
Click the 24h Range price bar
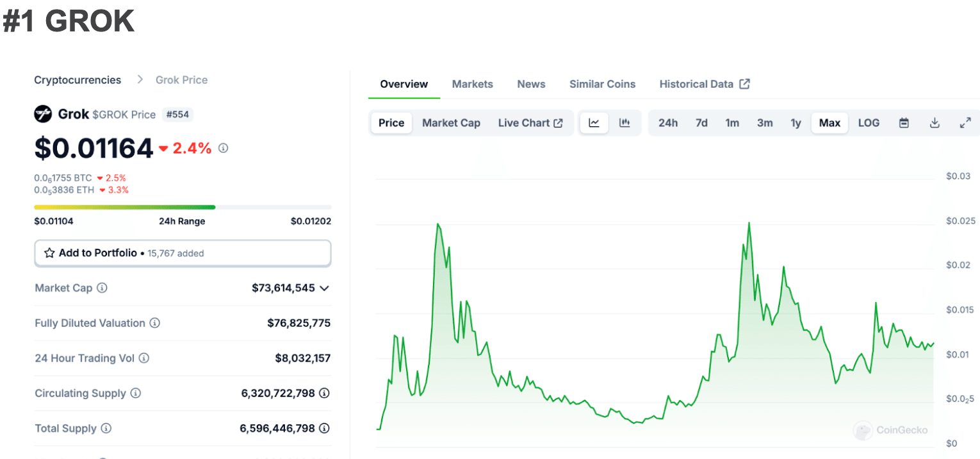(x=183, y=207)
